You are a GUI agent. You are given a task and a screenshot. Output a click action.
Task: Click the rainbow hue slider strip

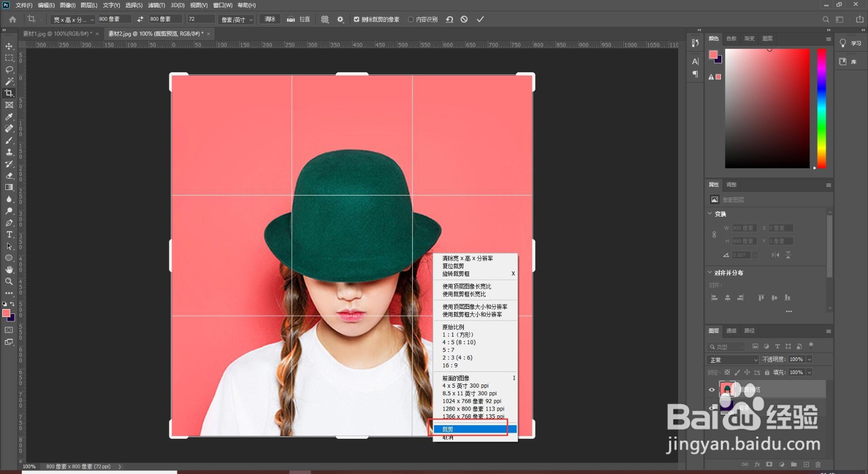[821, 109]
